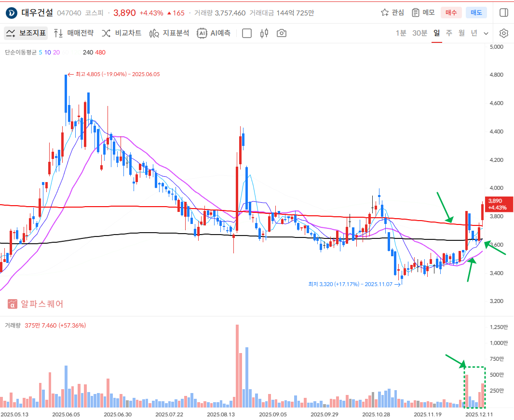
Task: Open the 보조지표 indicators menu
Action: coord(26,33)
